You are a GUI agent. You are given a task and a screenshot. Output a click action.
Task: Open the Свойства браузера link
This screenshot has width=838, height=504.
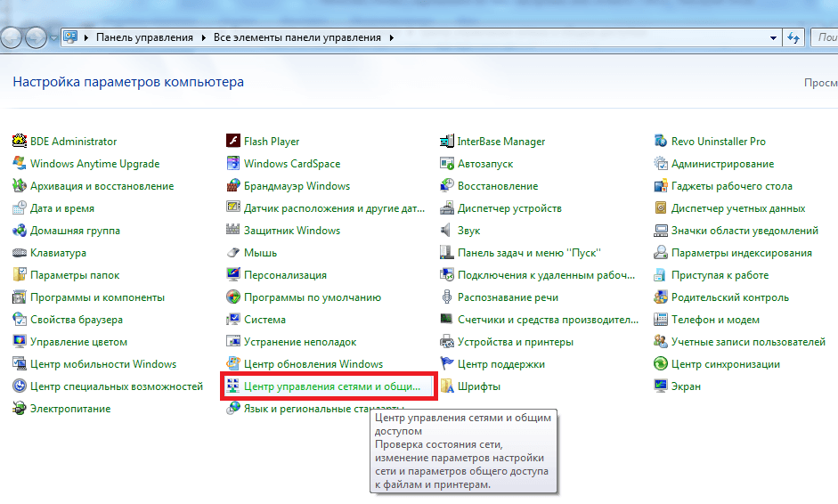click(x=77, y=320)
